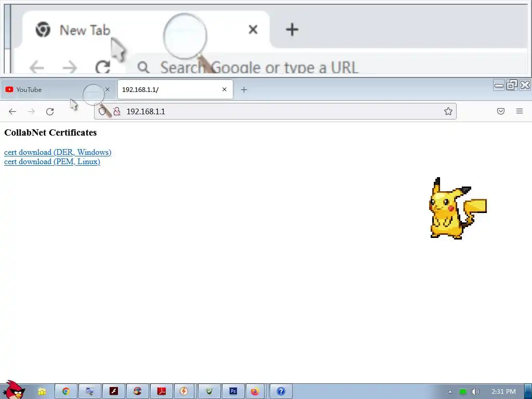Open the orange lightning bolt taskbar app
Screen dimensions: 532x399
184,392
